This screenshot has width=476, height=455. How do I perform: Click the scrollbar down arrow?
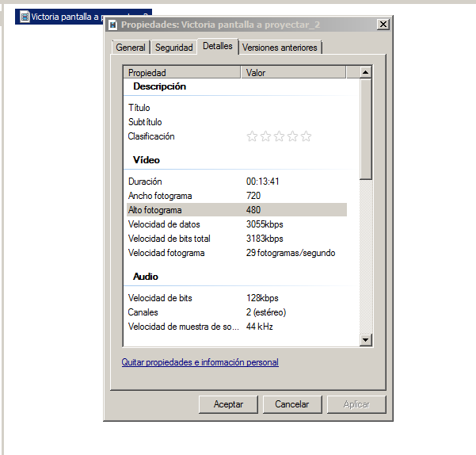click(x=366, y=339)
